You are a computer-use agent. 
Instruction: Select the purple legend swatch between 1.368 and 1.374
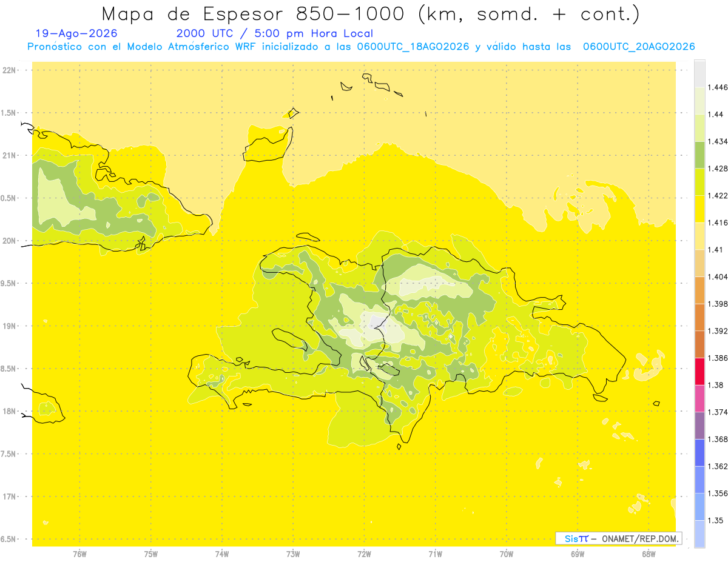coord(699,426)
